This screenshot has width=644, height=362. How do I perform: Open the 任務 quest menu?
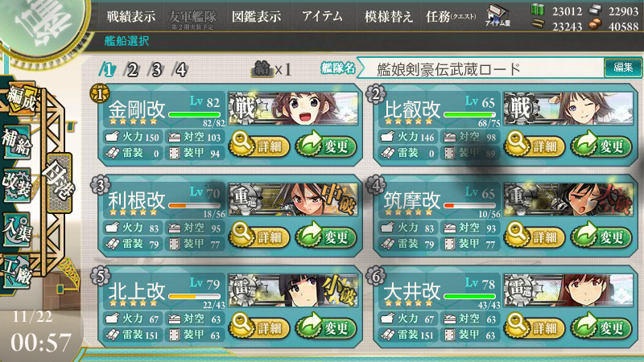coord(451,16)
